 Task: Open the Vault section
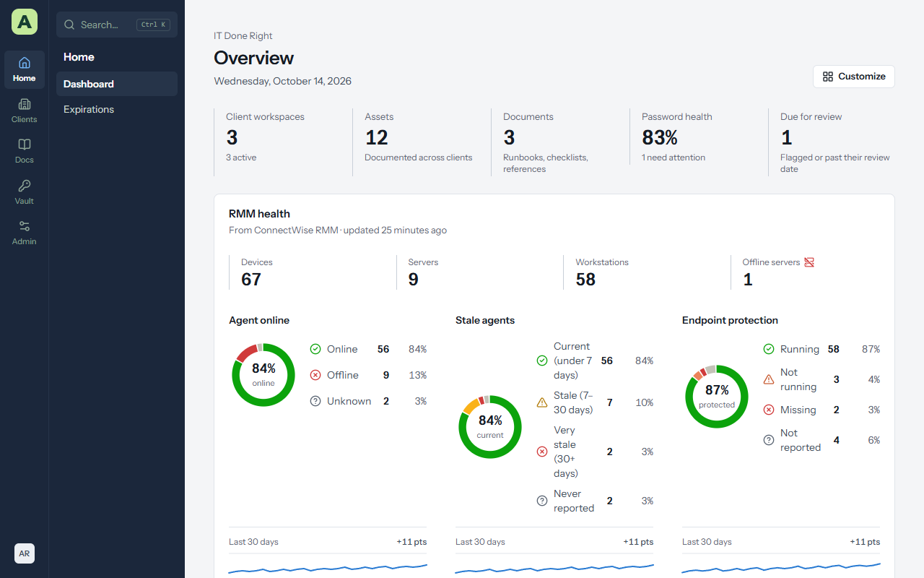pos(25,192)
